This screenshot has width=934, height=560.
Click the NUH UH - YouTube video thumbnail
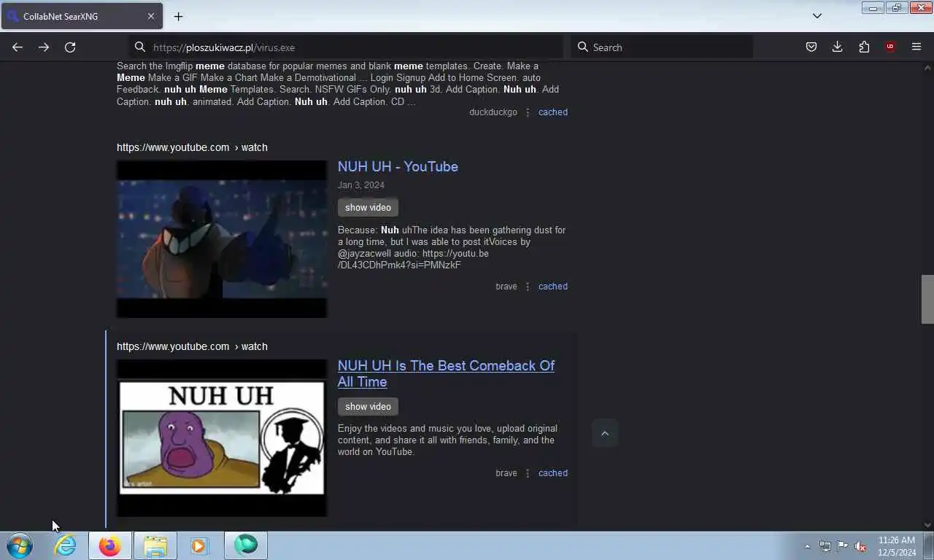(x=222, y=239)
